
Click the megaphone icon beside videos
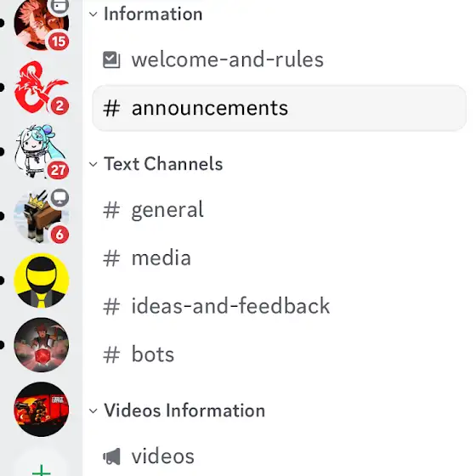pyautogui.click(x=111, y=456)
